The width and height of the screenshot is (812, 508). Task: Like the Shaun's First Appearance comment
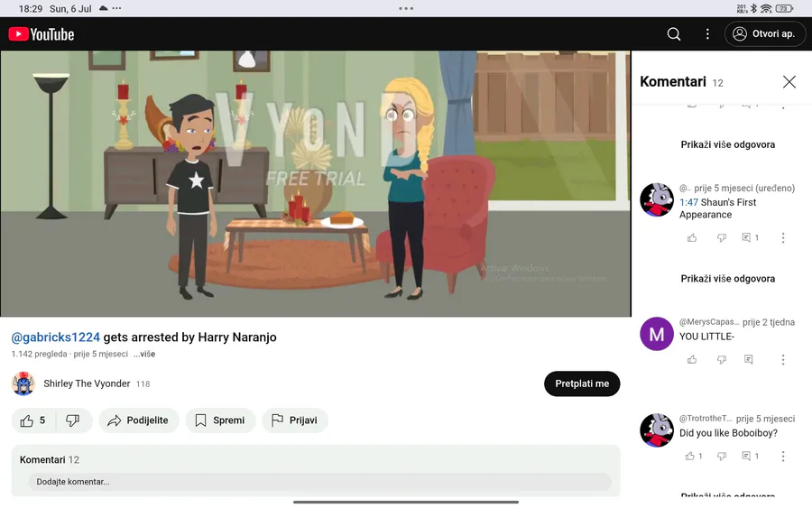[x=692, y=237]
